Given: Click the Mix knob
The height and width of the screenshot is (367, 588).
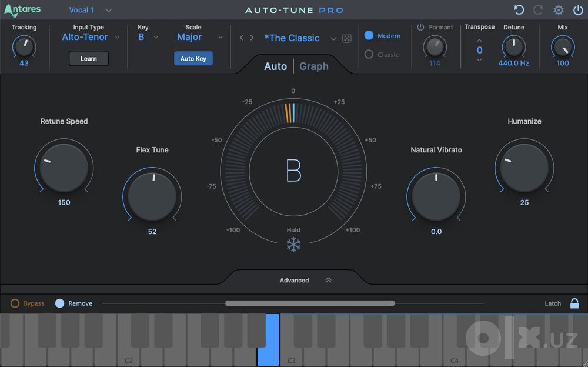Looking at the screenshot, I should coord(563,46).
